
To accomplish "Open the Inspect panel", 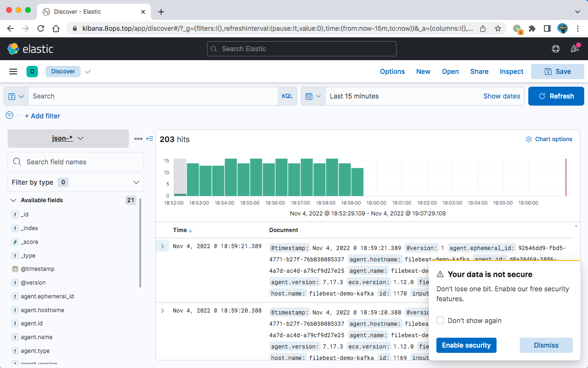I will pos(512,72).
